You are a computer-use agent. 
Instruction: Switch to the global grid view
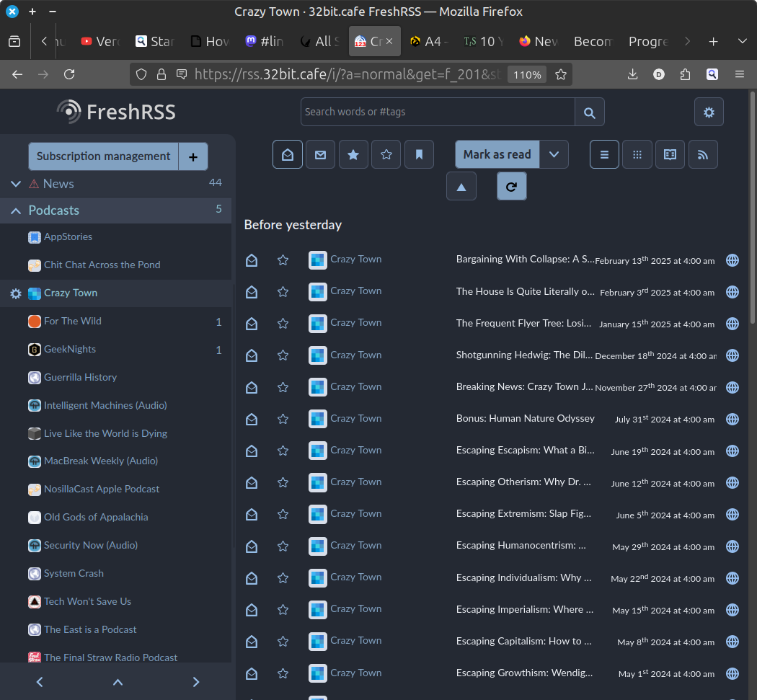[637, 154]
